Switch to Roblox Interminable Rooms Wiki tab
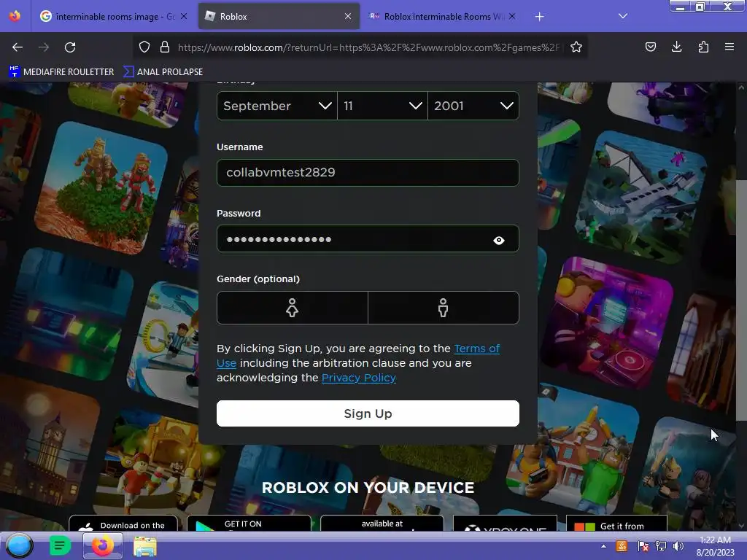The height and width of the screenshot is (560, 747). coord(441,16)
